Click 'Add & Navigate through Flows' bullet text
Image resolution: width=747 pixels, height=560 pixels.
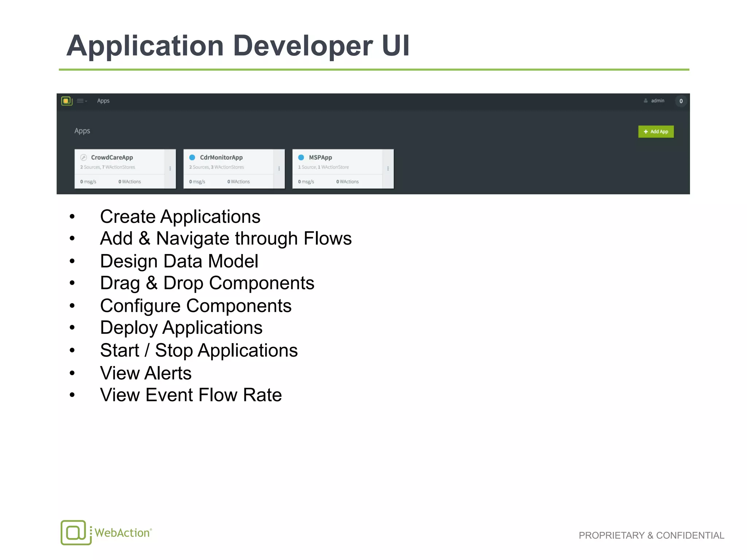(226, 238)
